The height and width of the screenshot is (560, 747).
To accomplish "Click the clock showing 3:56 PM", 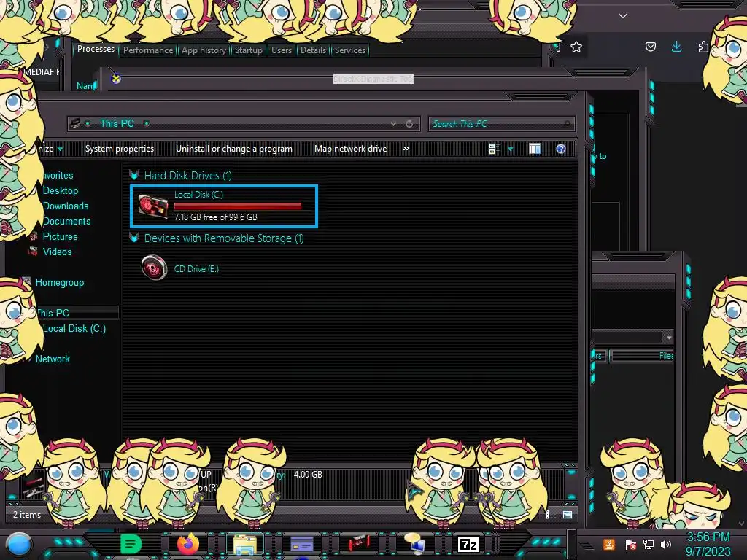I will pyautogui.click(x=708, y=537).
